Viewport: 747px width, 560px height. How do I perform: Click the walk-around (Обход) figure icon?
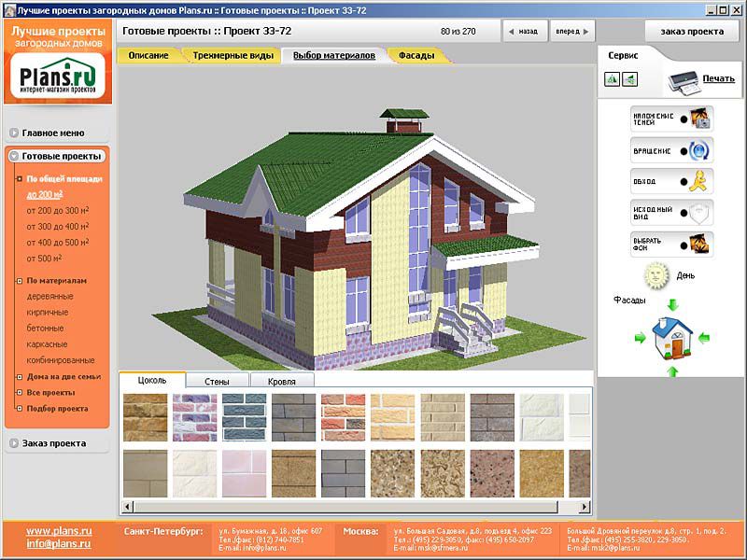point(698,182)
